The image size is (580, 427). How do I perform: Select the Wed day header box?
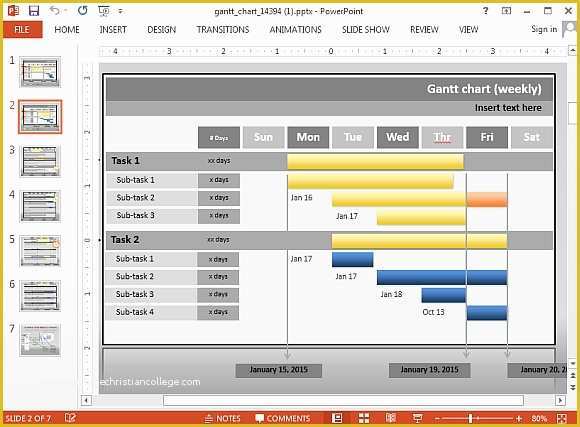tap(398, 137)
